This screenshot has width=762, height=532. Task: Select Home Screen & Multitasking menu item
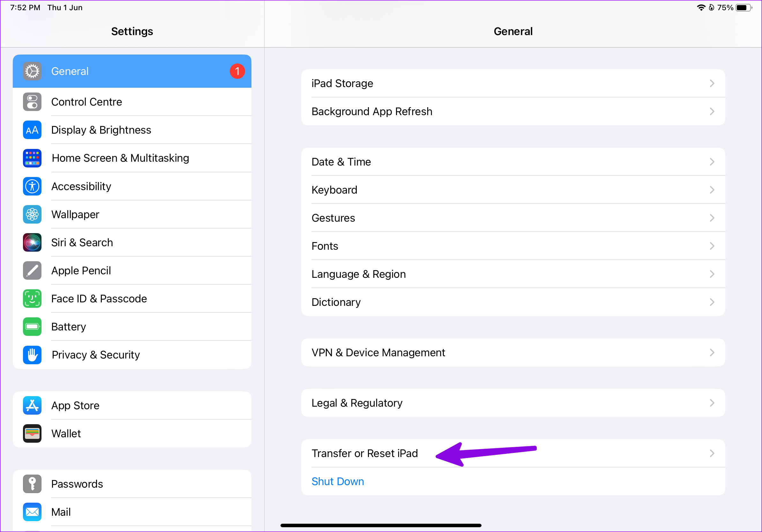(x=120, y=158)
